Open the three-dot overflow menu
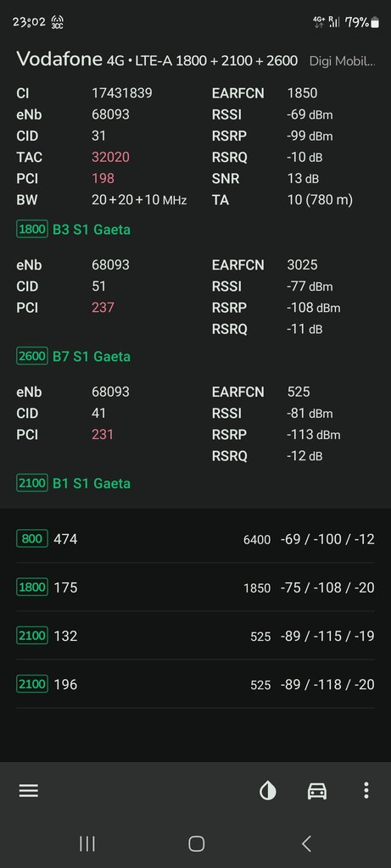The height and width of the screenshot is (868, 391). tap(366, 791)
